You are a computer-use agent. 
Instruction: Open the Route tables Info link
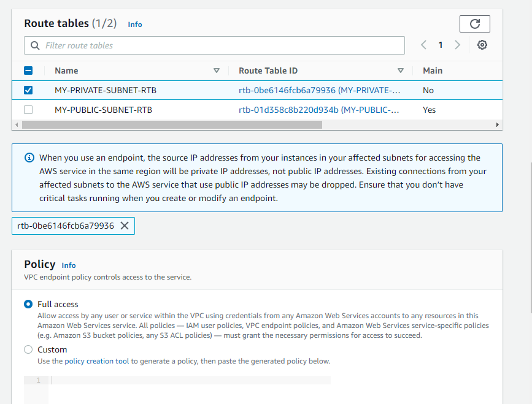[135, 25]
